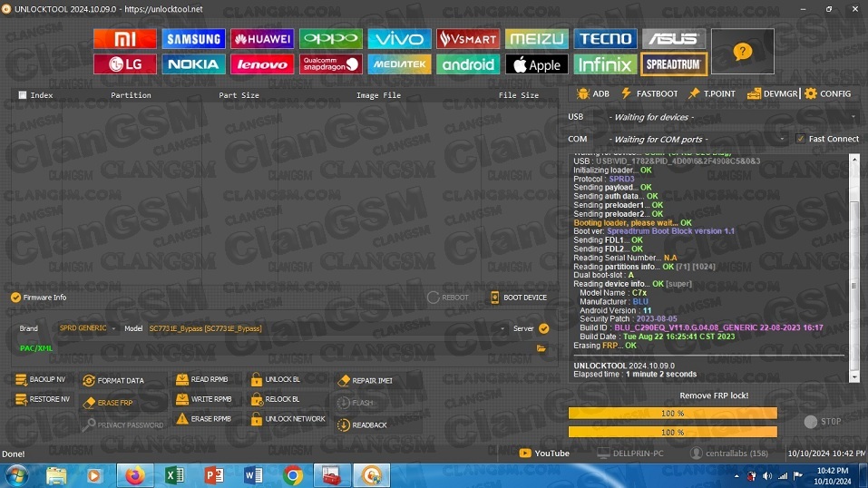Viewport: 868px width, 488px height.
Task: Click the Image File column header
Action: click(378, 95)
